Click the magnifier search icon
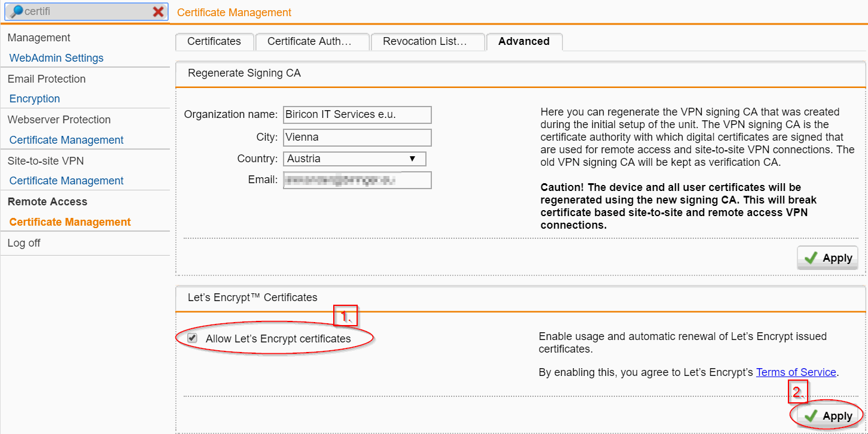Viewport: 868px width, 434px height. [17, 11]
